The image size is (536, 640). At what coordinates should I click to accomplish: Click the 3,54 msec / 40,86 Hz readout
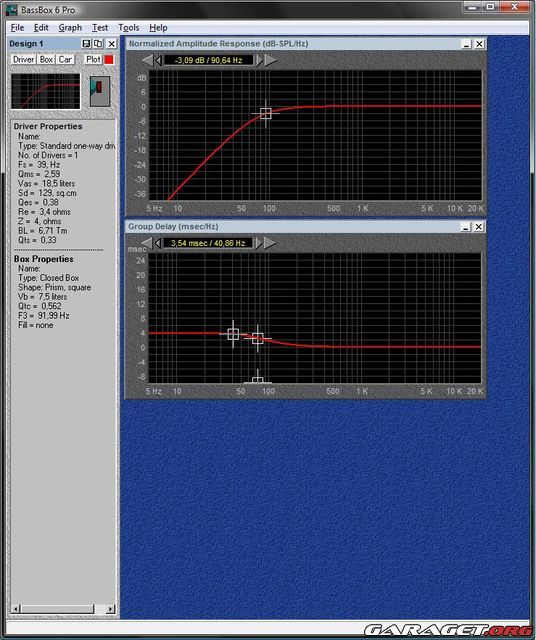click(208, 243)
